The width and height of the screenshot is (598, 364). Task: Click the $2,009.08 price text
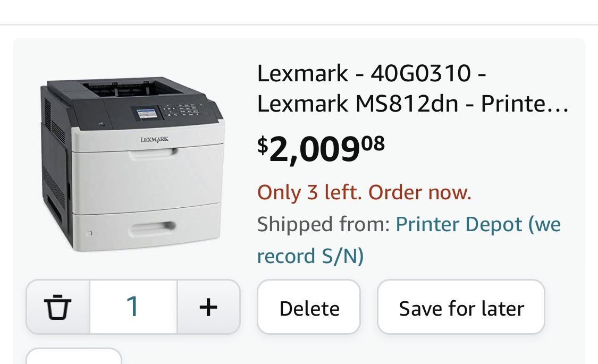click(x=318, y=148)
